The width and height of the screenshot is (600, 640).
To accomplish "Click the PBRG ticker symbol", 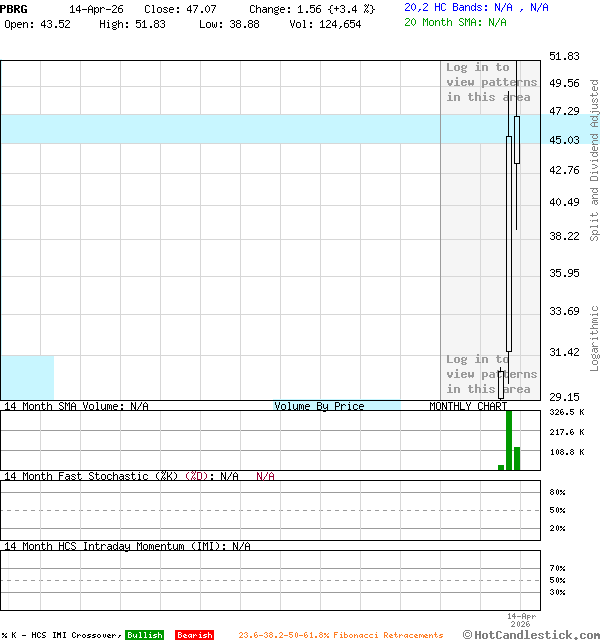I will 14,8.
